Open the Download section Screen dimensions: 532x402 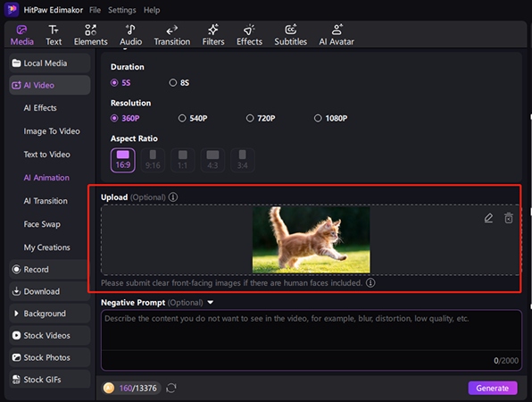click(49, 291)
